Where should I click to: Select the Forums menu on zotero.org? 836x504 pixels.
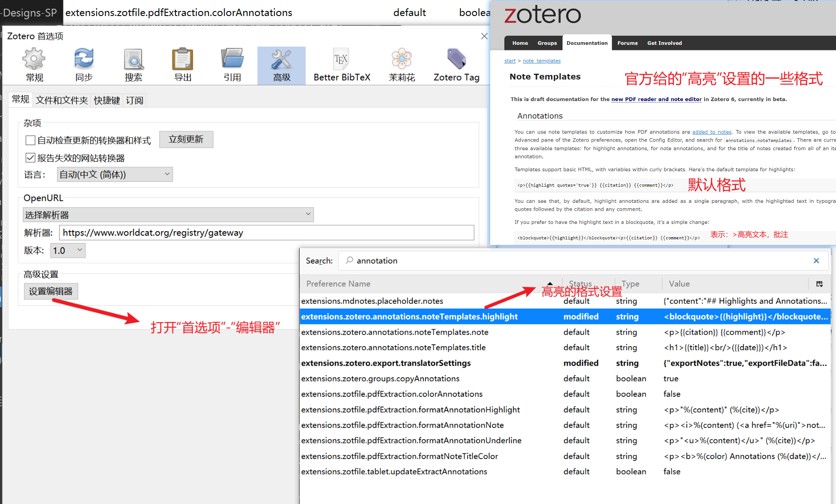[628, 43]
